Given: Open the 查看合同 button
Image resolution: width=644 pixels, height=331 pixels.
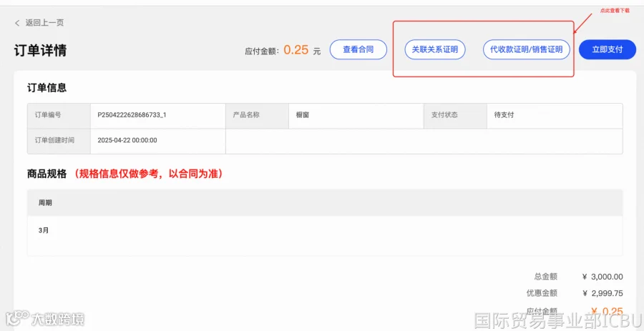Looking at the screenshot, I should click(x=358, y=50).
